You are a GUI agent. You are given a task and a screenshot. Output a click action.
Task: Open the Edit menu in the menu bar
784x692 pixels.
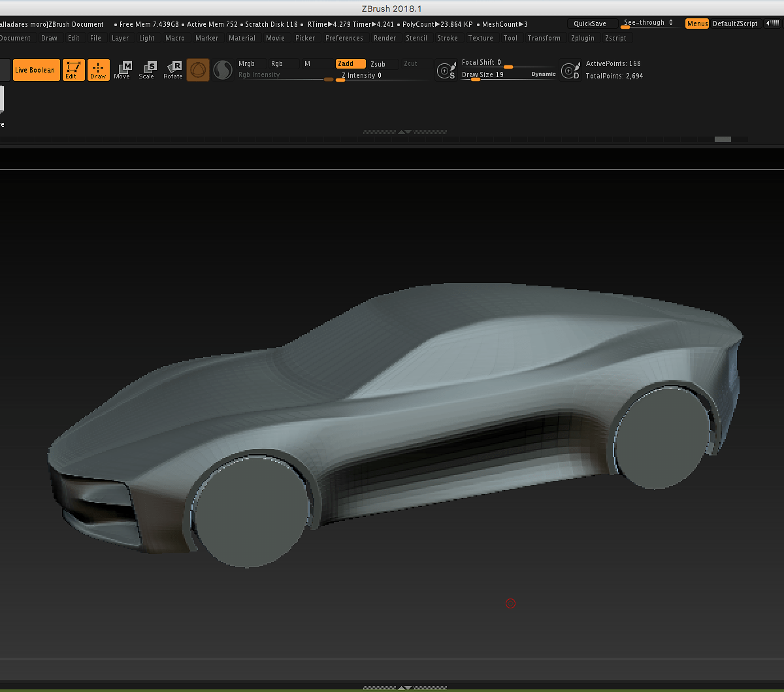[x=74, y=38]
